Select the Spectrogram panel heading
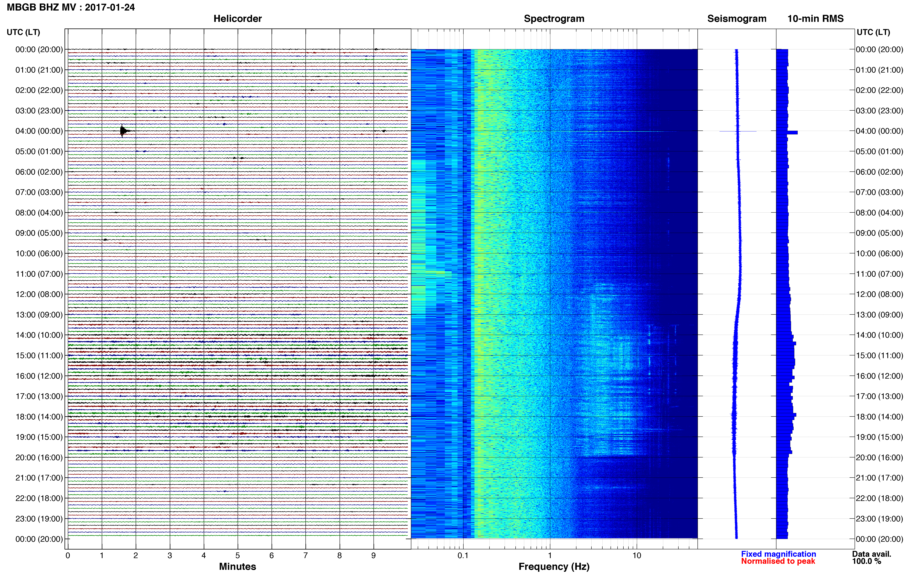 554,19
